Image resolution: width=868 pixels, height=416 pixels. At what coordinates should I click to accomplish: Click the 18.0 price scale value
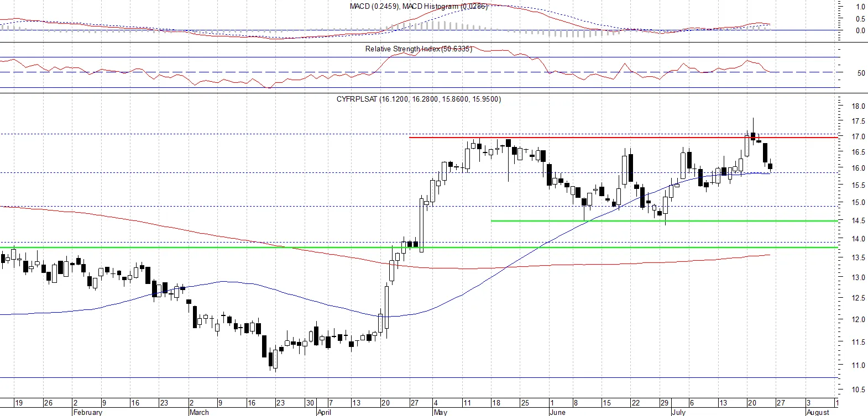pyautogui.click(x=859, y=106)
